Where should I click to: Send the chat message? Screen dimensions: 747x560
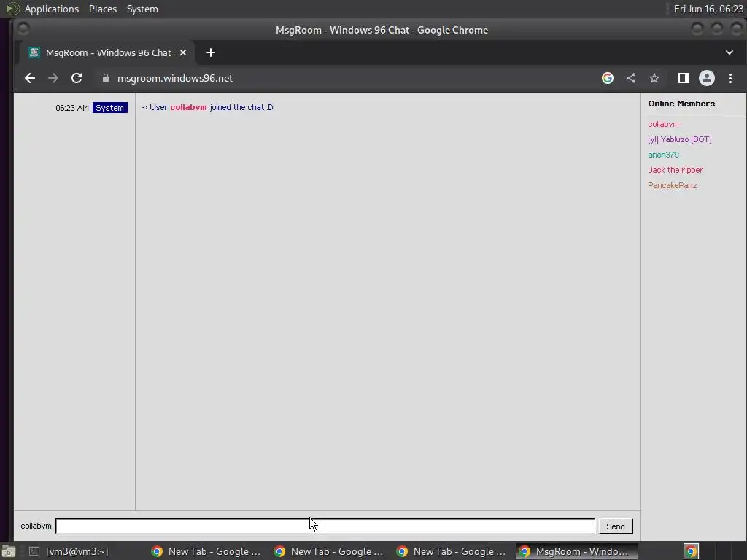[616, 526]
